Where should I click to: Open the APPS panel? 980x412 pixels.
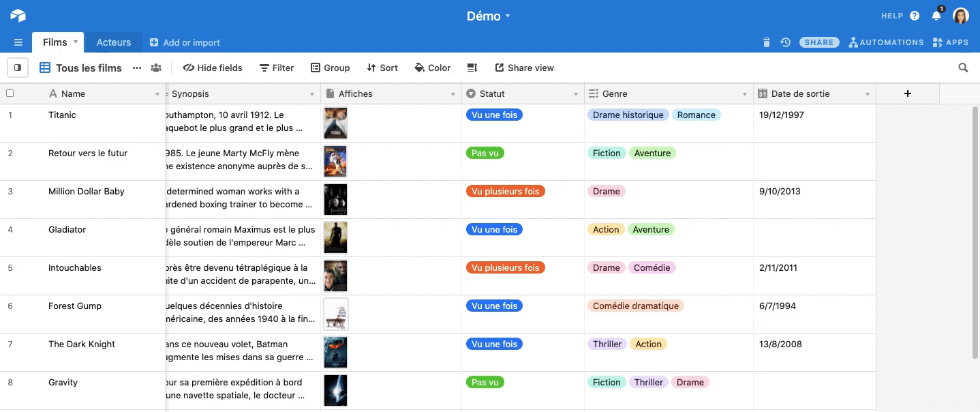tap(951, 42)
